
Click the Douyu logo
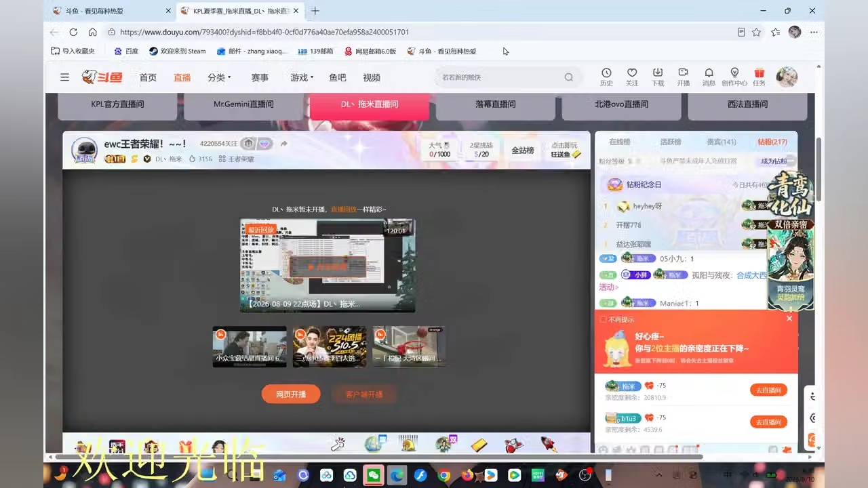(x=102, y=77)
